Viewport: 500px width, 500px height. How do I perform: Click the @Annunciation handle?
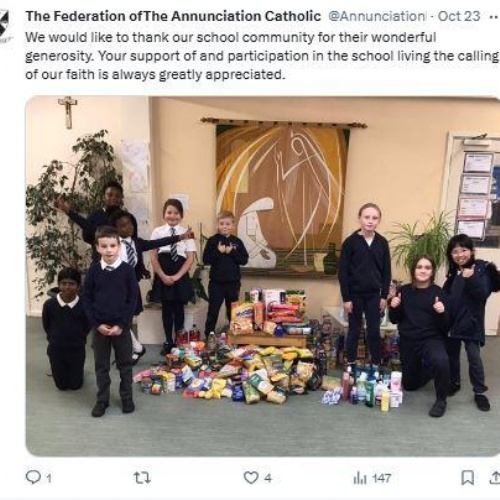[377, 16]
